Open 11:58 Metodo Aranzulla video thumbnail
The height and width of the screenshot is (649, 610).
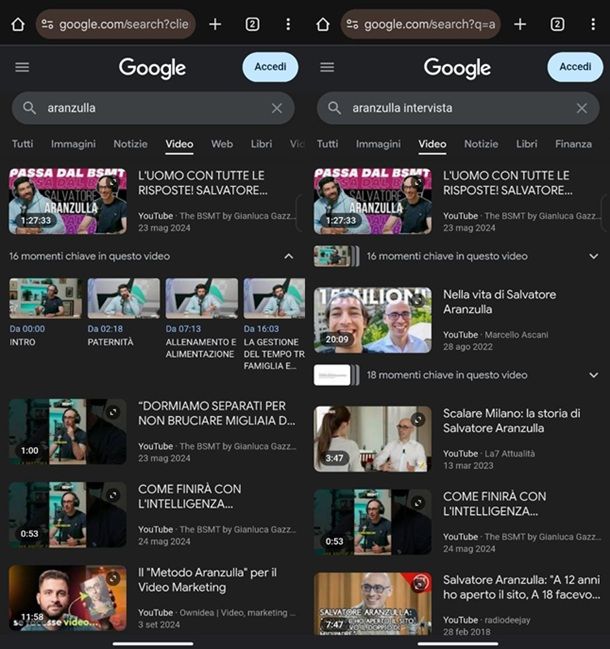click(x=68, y=598)
